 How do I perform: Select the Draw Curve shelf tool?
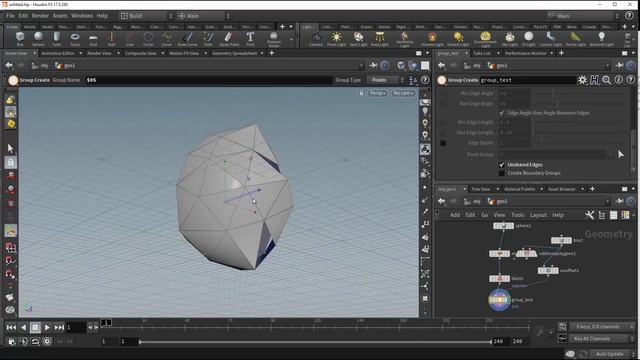[187, 39]
